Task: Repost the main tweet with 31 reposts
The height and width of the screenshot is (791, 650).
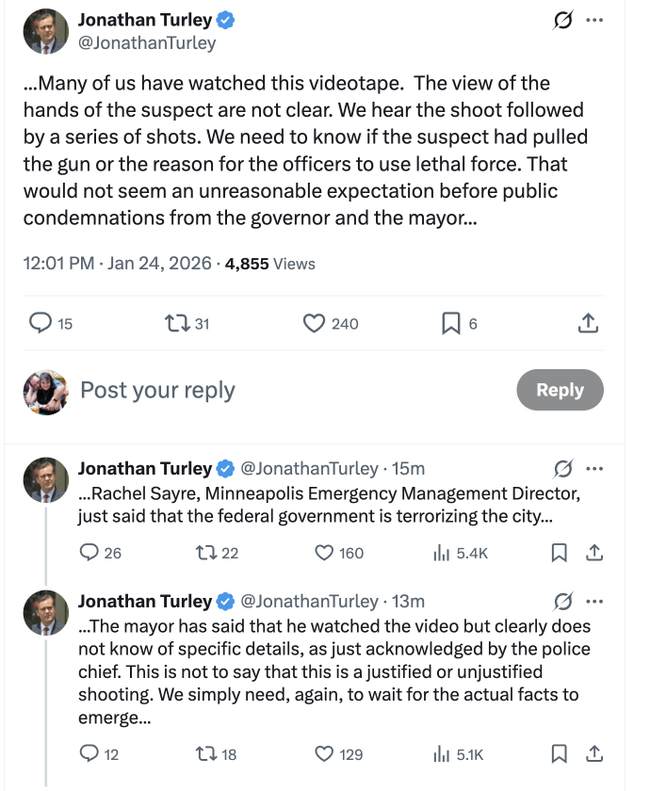Action: 175,323
